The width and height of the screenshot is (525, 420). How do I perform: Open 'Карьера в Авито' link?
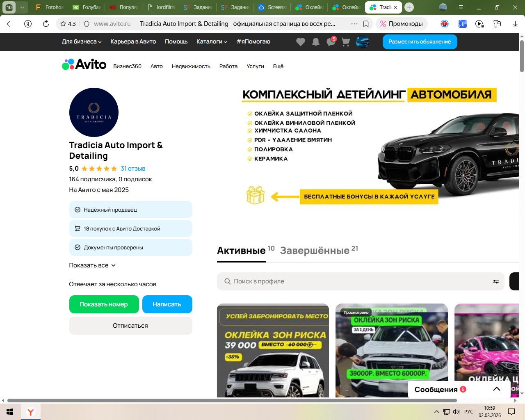coord(133,42)
